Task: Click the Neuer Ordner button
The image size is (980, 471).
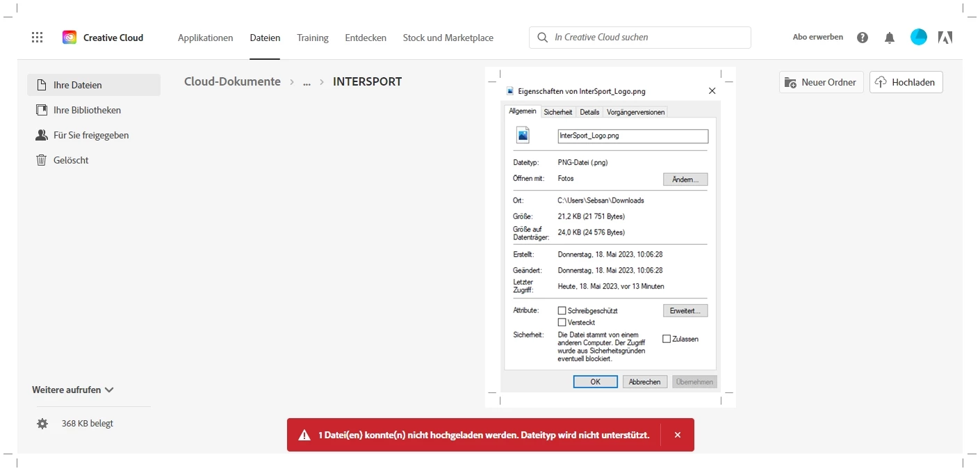Action: (822, 82)
